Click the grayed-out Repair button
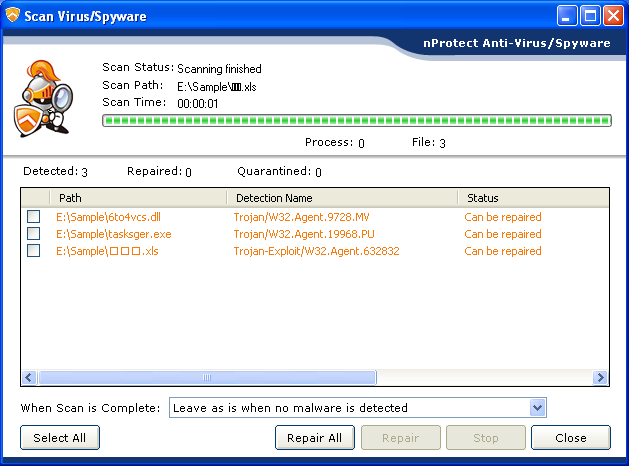The height and width of the screenshot is (466, 629). point(400,438)
